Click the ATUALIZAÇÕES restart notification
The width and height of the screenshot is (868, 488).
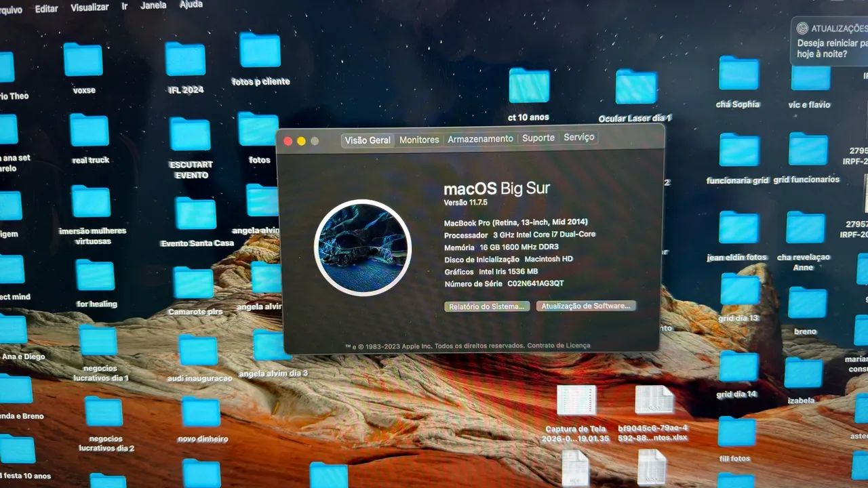pos(829,41)
